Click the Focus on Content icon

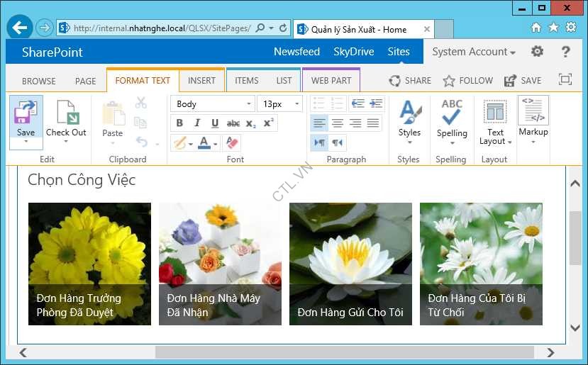(x=565, y=80)
